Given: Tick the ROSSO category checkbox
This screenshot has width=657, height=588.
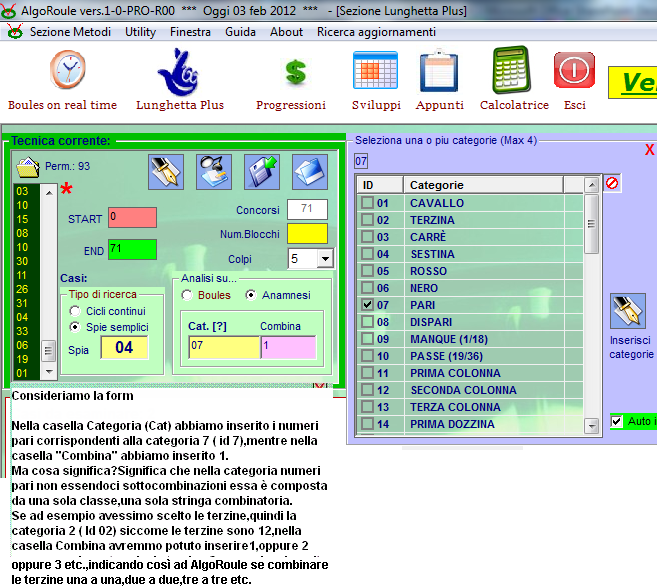Looking at the screenshot, I should point(367,271).
